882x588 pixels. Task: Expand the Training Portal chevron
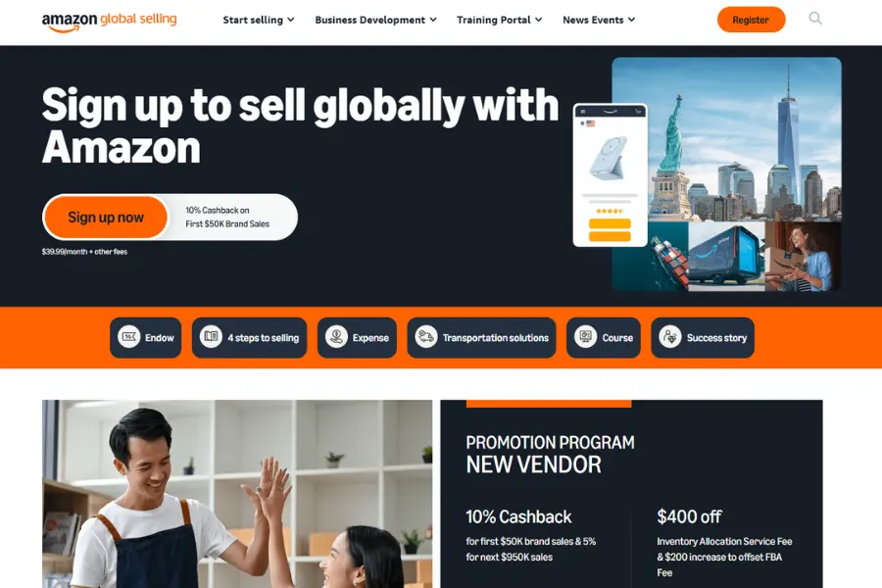pos(538,20)
